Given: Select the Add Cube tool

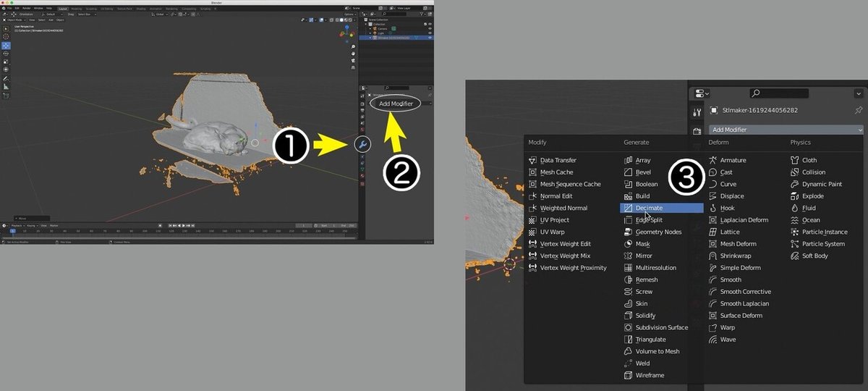Looking at the screenshot, I should (x=6, y=96).
